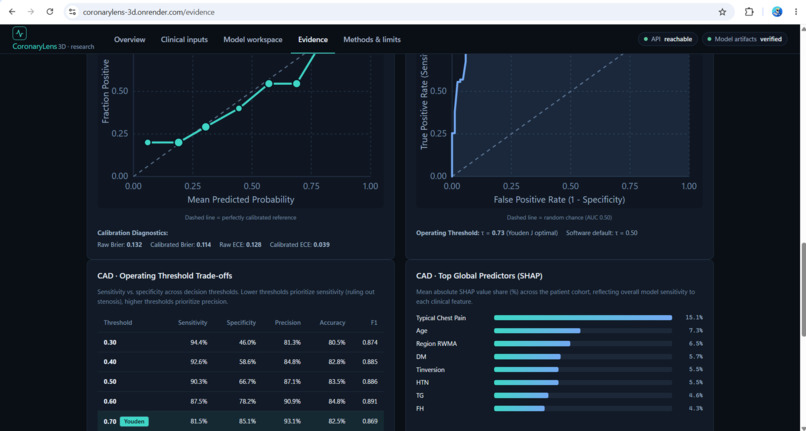Screen dimensions: 806x431
Task: Click the TG predictor label
Action: (x=419, y=396)
